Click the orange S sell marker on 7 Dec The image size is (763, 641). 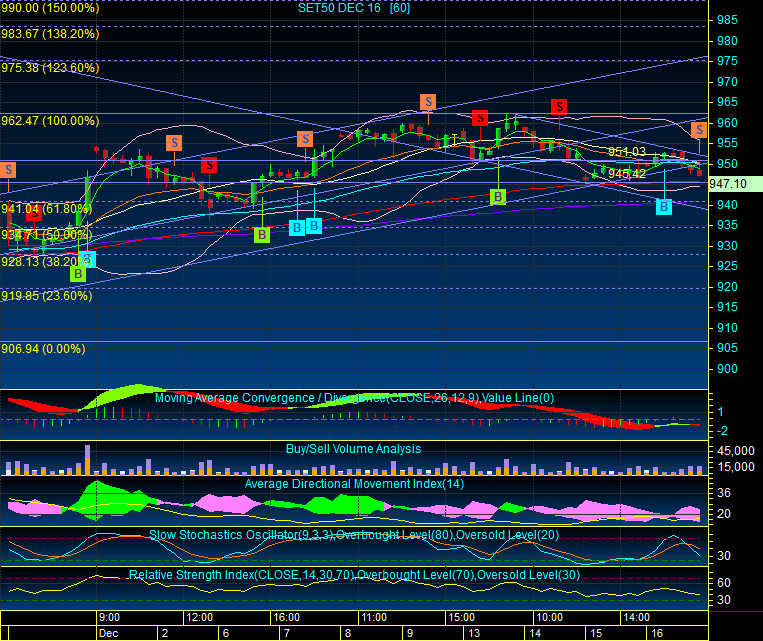click(x=305, y=139)
